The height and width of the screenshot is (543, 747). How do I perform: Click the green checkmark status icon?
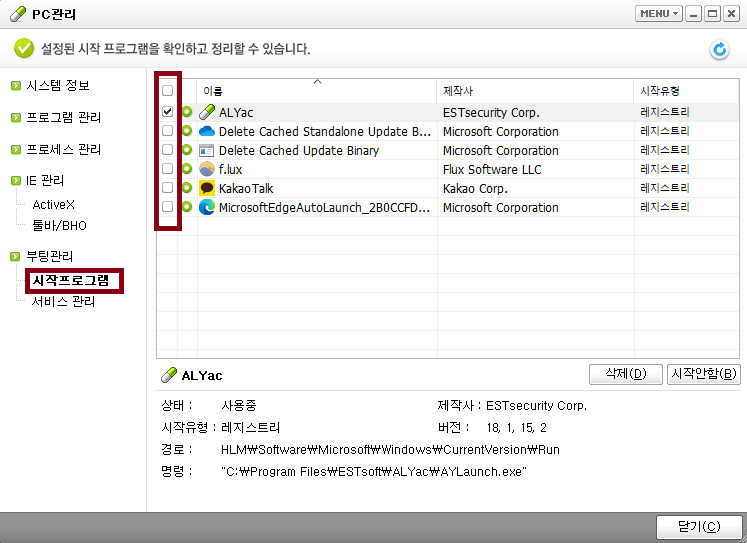pyautogui.click(x=24, y=49)
